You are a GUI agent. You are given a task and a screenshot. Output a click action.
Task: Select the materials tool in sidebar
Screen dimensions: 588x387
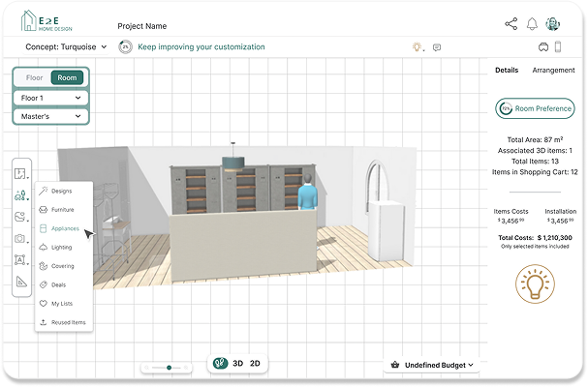(x=20, y=217)
